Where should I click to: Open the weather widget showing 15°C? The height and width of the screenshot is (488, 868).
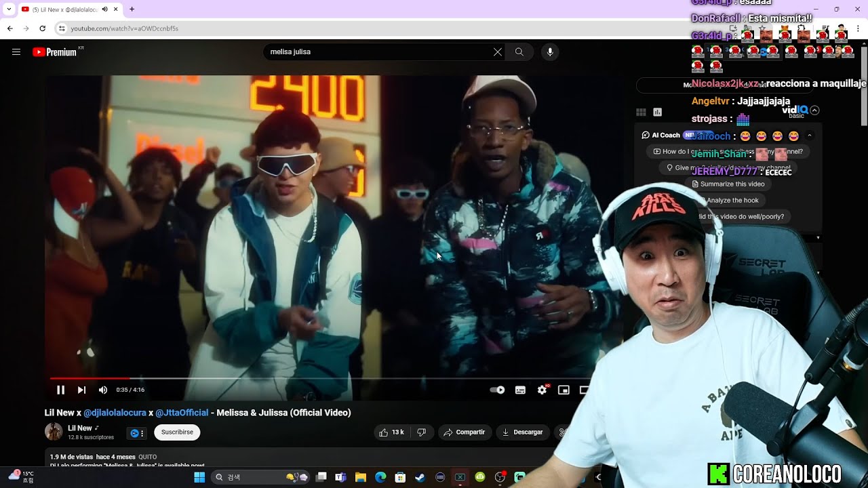tap(21, 476)
